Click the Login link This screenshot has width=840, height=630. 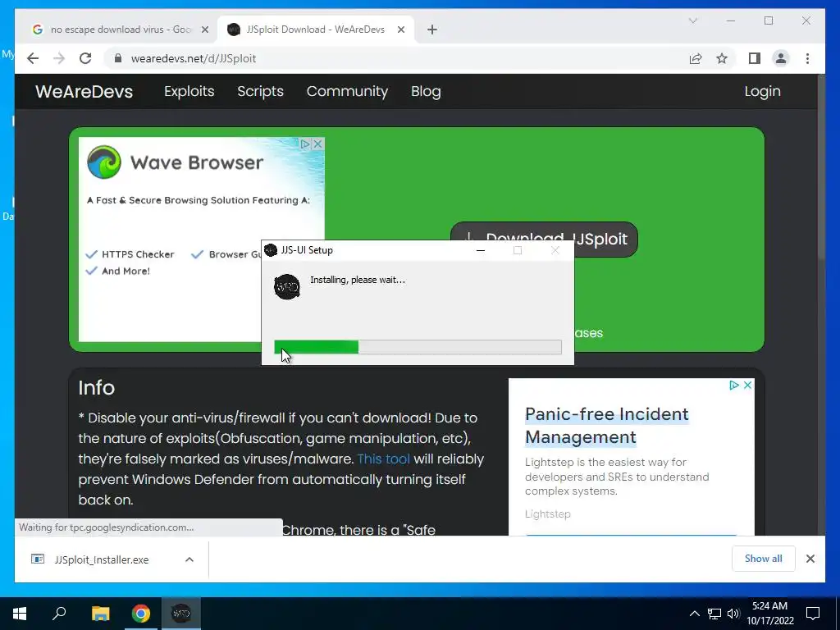tap(762, 92)
